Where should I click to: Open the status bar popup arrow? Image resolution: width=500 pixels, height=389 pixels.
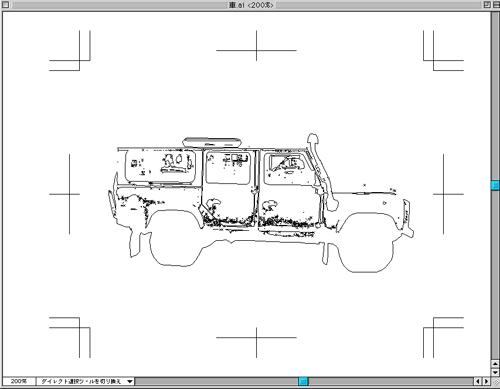[x=130, y=381]
